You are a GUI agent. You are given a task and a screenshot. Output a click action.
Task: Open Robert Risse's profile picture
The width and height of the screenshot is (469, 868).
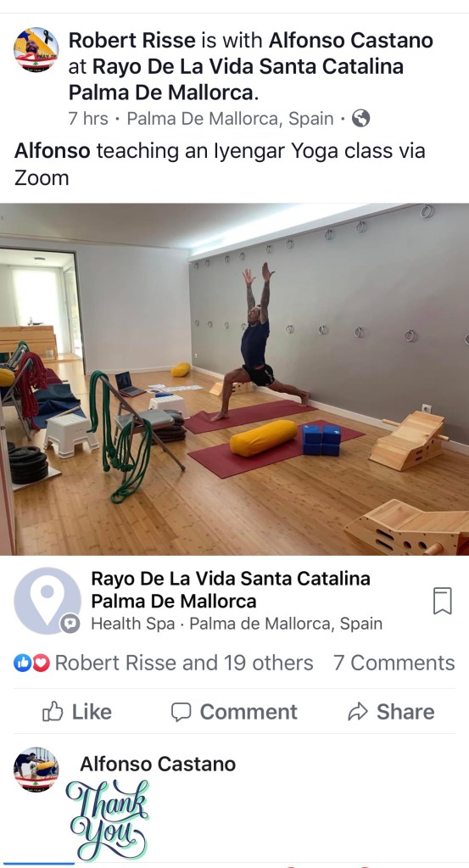pyautogui.click(x=36, y=50)
